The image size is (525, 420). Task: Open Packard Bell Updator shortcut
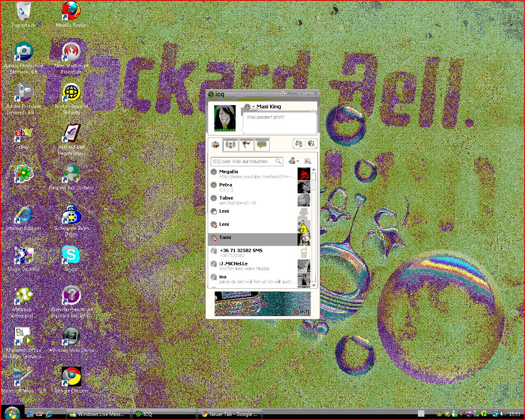click(71, 177)
